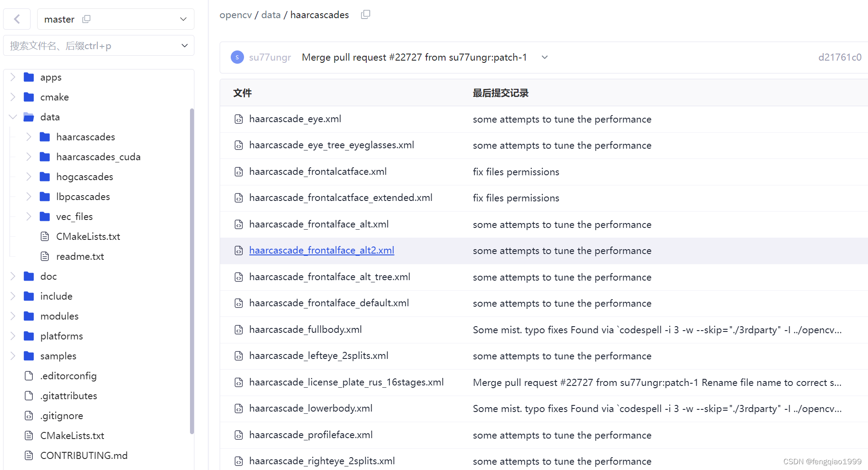Open 'fix files permissions' commit for frontalcatface.xml
The image size is (868, 470).
[x=516, y=172]
